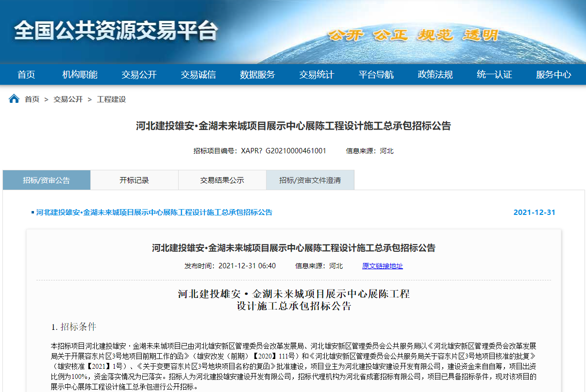The height and width of the screenshot is (392, 586).
Task: Open the 机构职能 navigation item
Action: coord(80,75)
